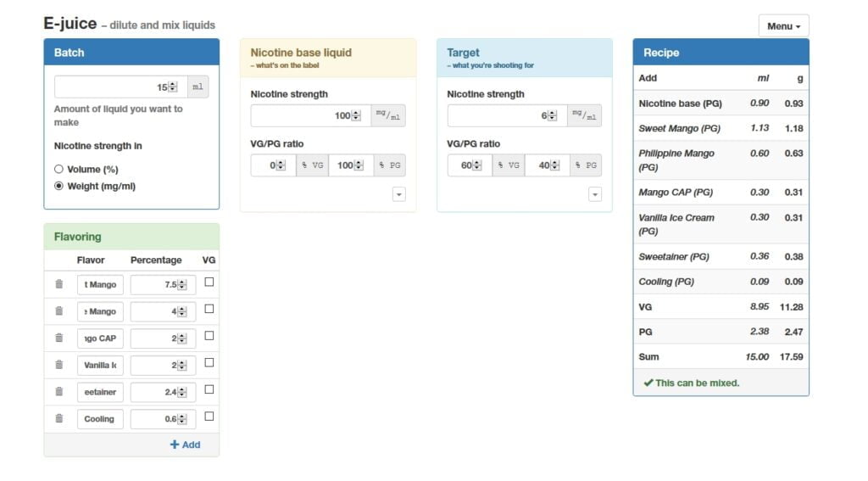Delete the Vanilla Ice Cream flavor row
The image size is (868, 481).
pos(59,365)
